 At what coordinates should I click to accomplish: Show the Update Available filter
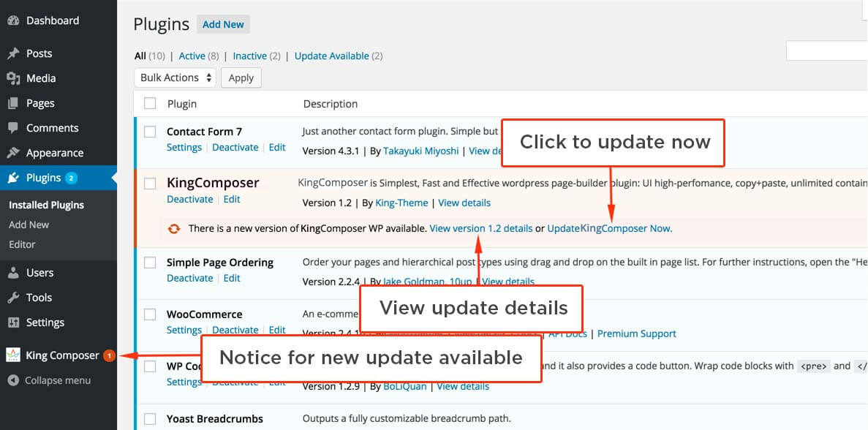(331, 56)
